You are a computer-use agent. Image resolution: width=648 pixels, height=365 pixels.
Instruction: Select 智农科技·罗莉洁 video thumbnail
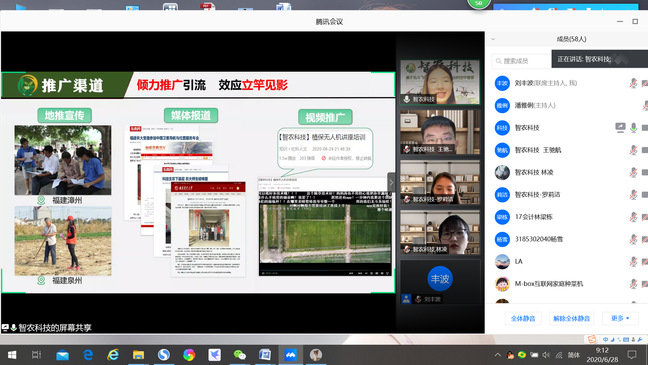pyautogui.click(x=440, y=182)
